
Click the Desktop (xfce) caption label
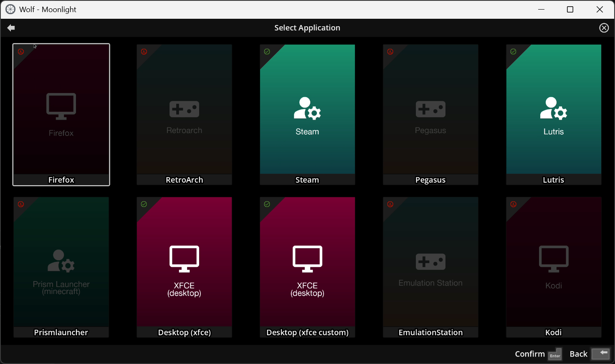184,333
